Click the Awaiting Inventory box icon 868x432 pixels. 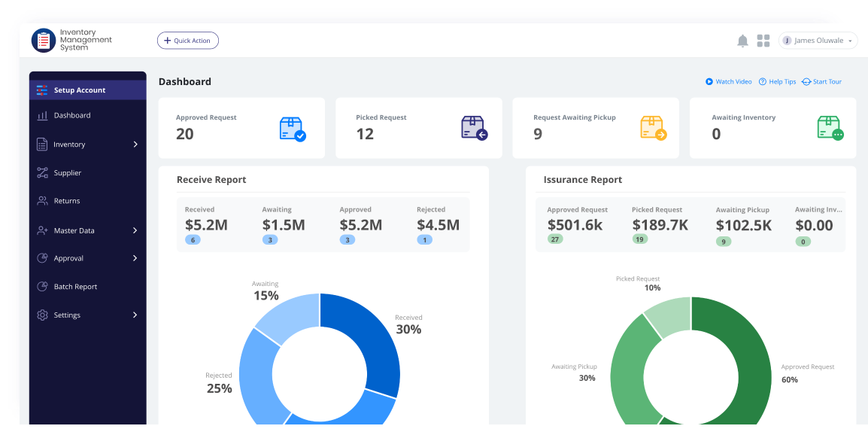coord(830,129)
